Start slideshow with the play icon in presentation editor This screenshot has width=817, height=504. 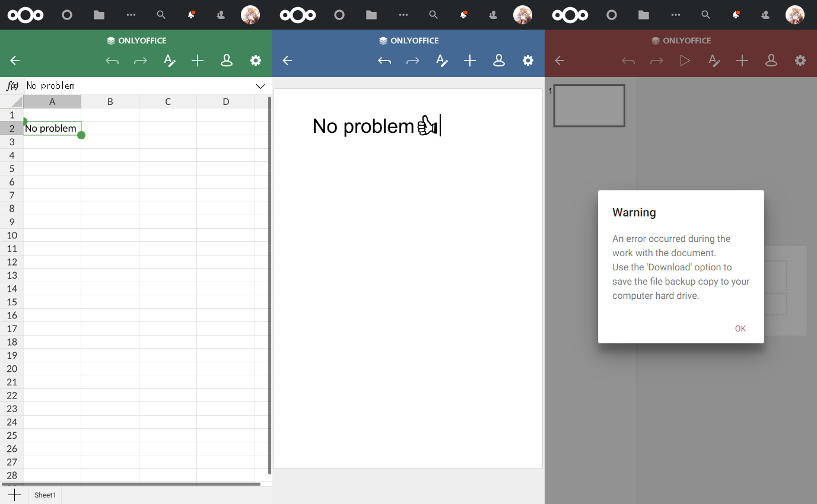point(685,60)
